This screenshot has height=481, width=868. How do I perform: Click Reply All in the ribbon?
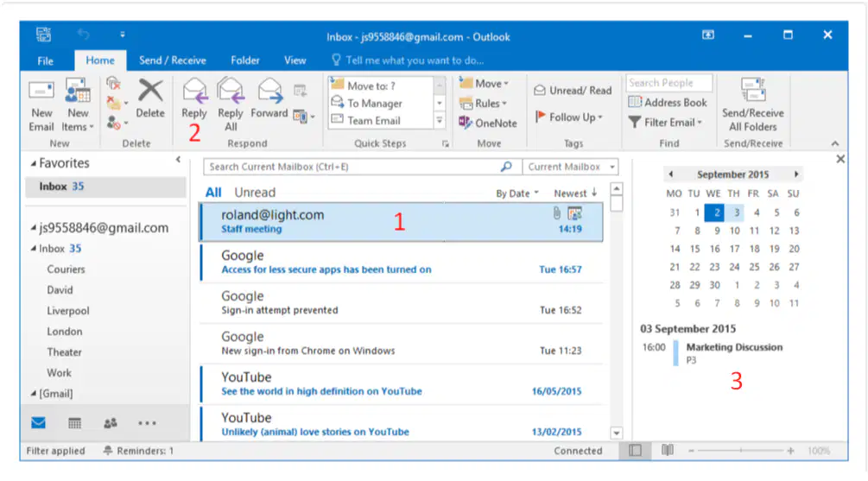pos(231,105)
